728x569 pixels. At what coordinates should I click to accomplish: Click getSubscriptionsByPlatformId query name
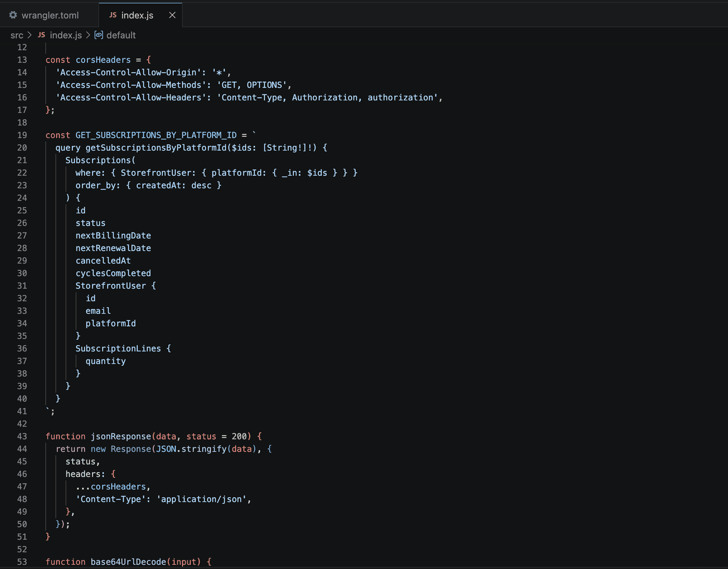click(x=156, y=148)
